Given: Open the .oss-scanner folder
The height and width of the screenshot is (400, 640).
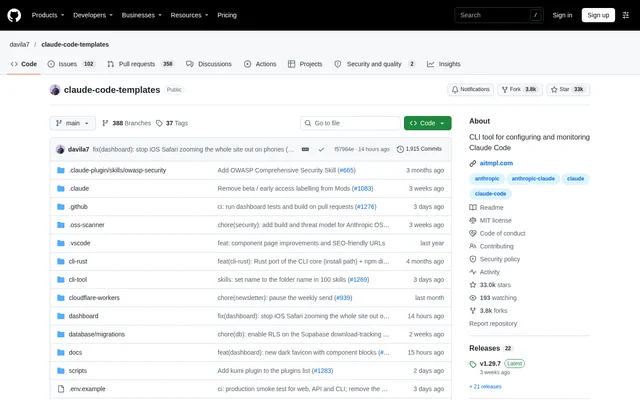Looking at the screenshot, I should (x=87, y=225).
